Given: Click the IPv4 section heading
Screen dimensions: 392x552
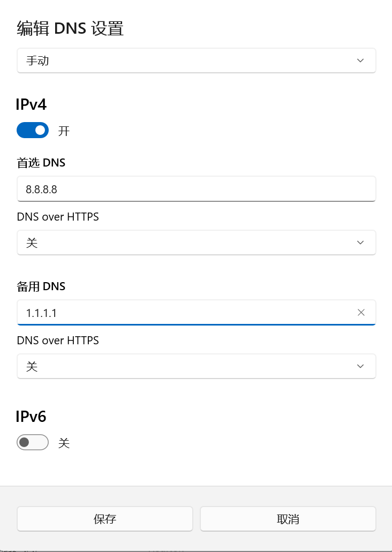Looking at the screenshot, I should pyautogui.click(x=32, y=104).
